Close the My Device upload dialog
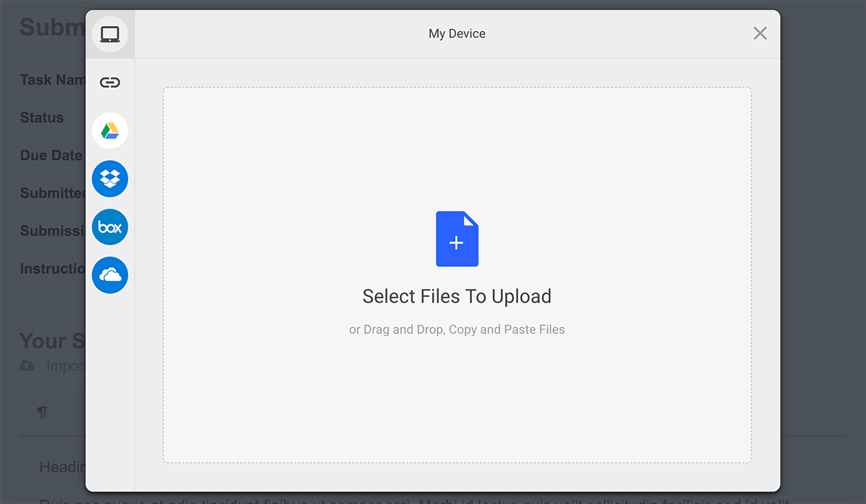 point(759,33)
